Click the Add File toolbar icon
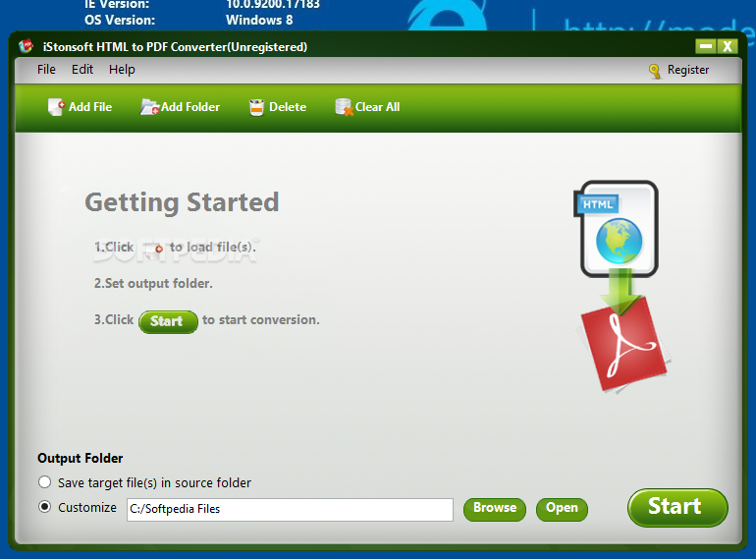756x559 pixels. click(x=56, y=107)
